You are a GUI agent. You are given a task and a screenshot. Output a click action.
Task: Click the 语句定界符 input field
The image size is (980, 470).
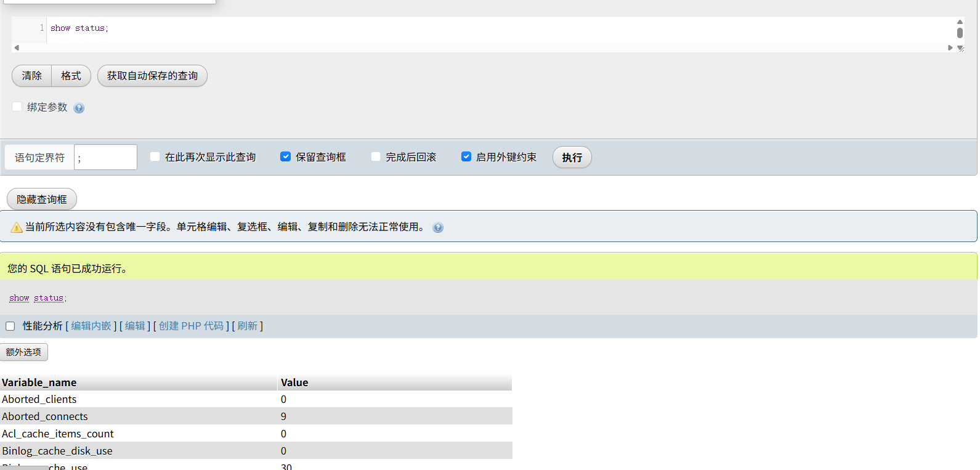point(105,158)
